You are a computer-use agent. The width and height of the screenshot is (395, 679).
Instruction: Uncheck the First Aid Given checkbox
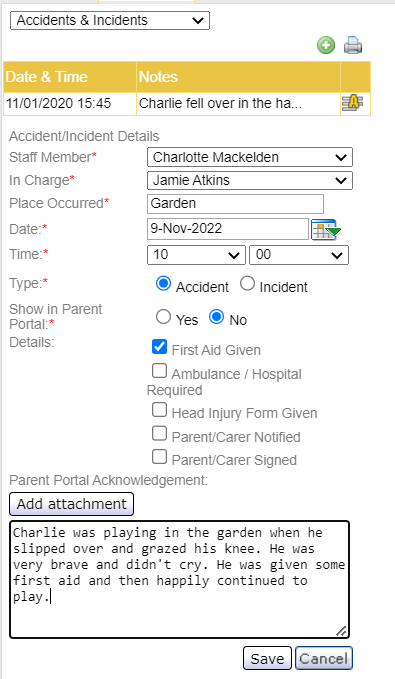click(x=159, y=346)
